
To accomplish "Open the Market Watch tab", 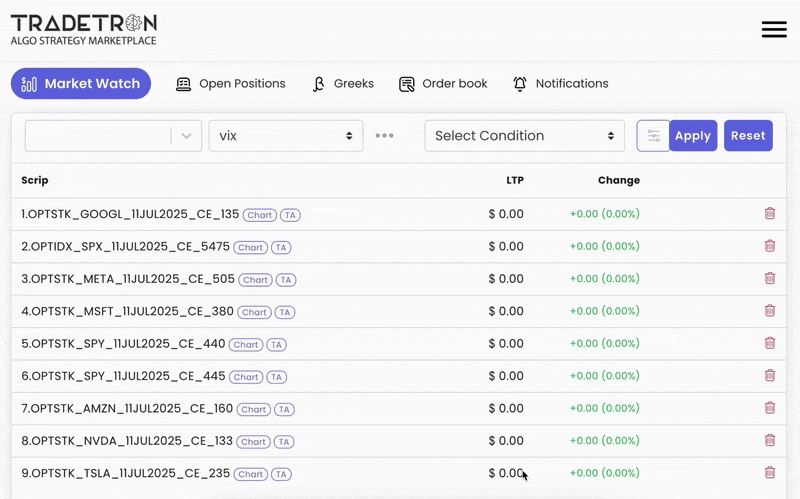I will [81, 84].
